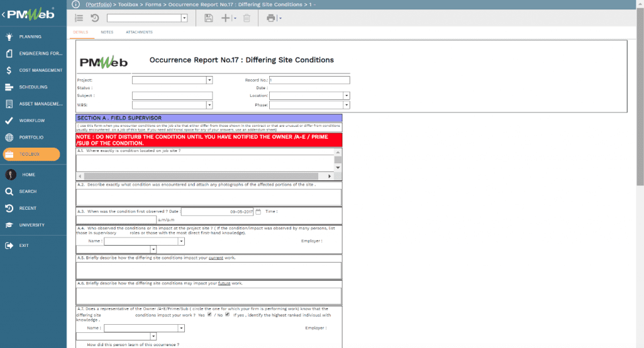Screen dimensions: 644x348
Task: Click the Subject input field
Action: pyautogui.click(x=172, y=95)
